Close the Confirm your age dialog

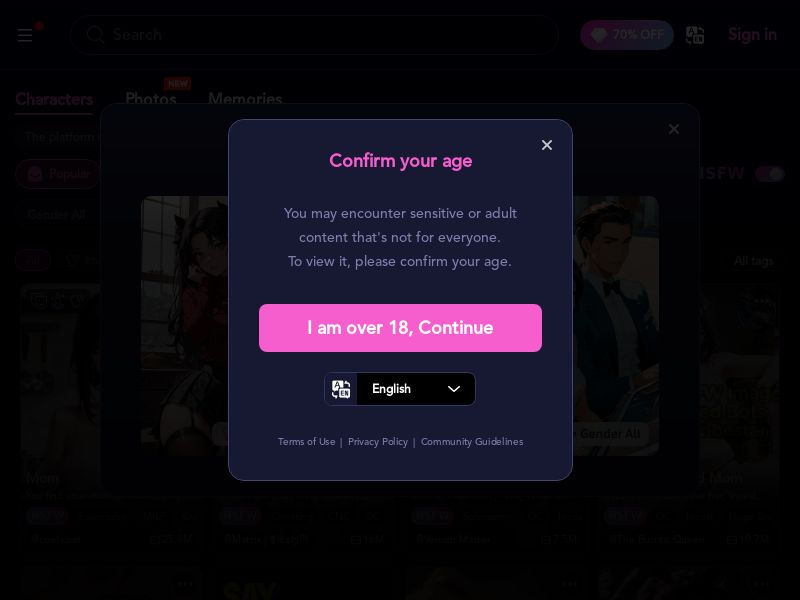pos(546,145)
